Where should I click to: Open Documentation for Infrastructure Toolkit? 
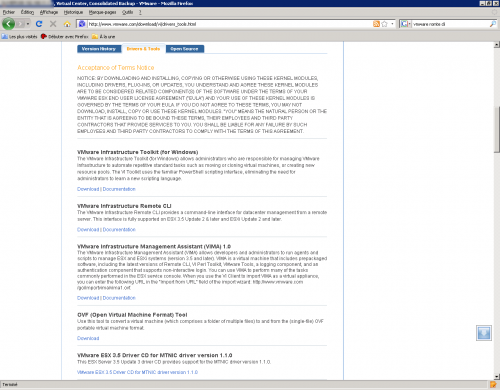[119, 189]
